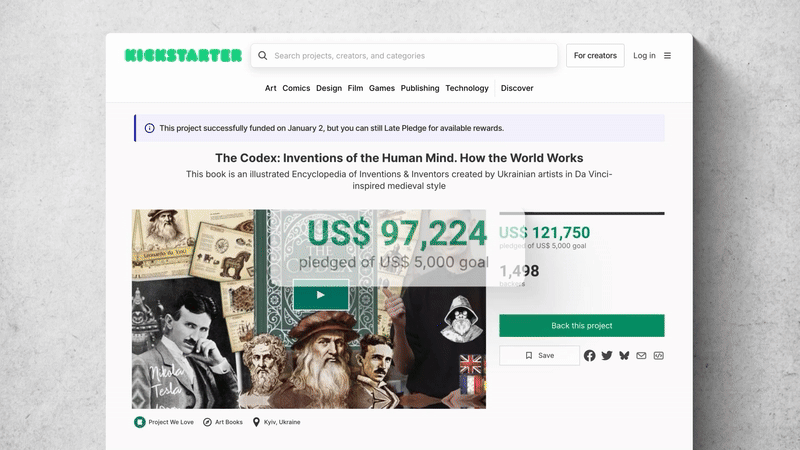Save the project with bookmark button
Screen dimensions: 800x450
pos(539,356)
